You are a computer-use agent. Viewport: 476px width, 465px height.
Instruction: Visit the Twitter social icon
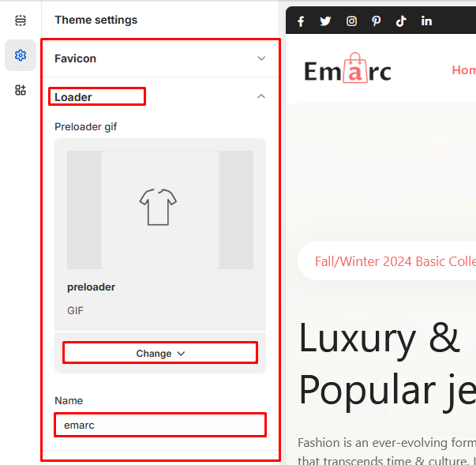pos(325,21)
